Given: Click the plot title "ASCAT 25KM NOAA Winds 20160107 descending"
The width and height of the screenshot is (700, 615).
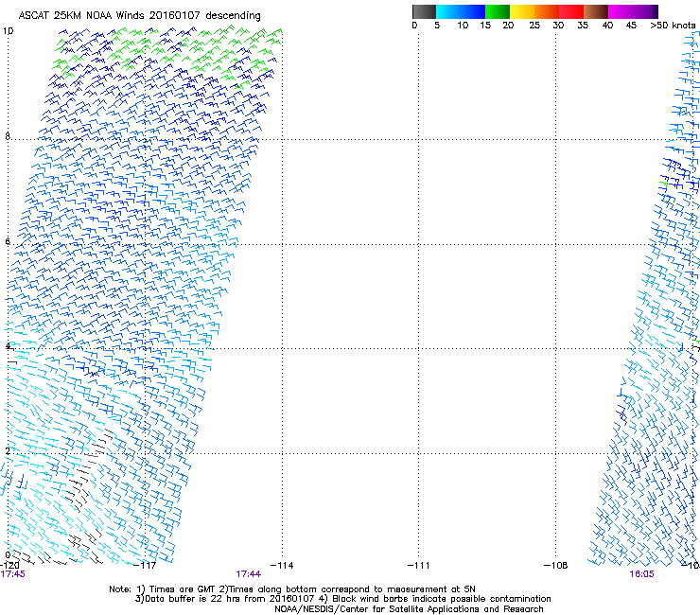Looking at the screenshot, I should click(139, 16).
